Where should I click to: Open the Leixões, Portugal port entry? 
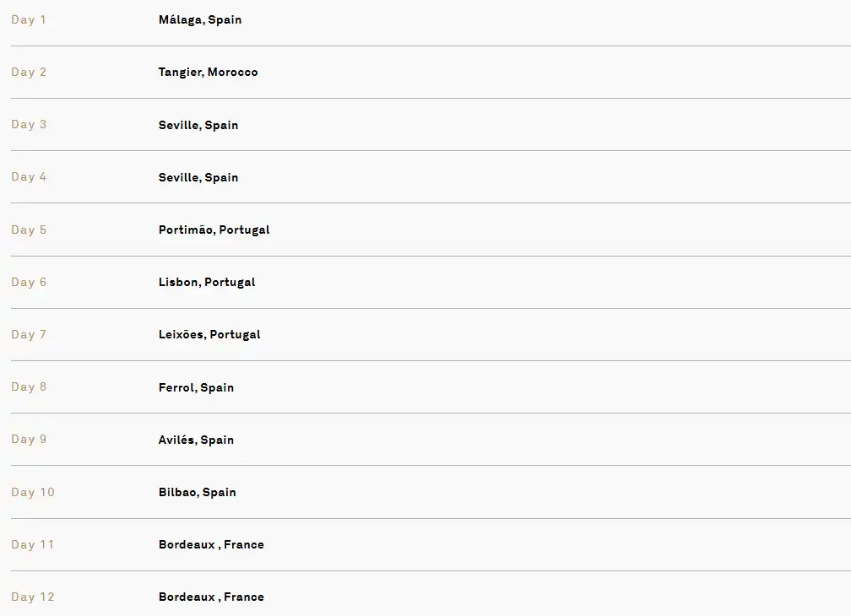pos(209,334)
